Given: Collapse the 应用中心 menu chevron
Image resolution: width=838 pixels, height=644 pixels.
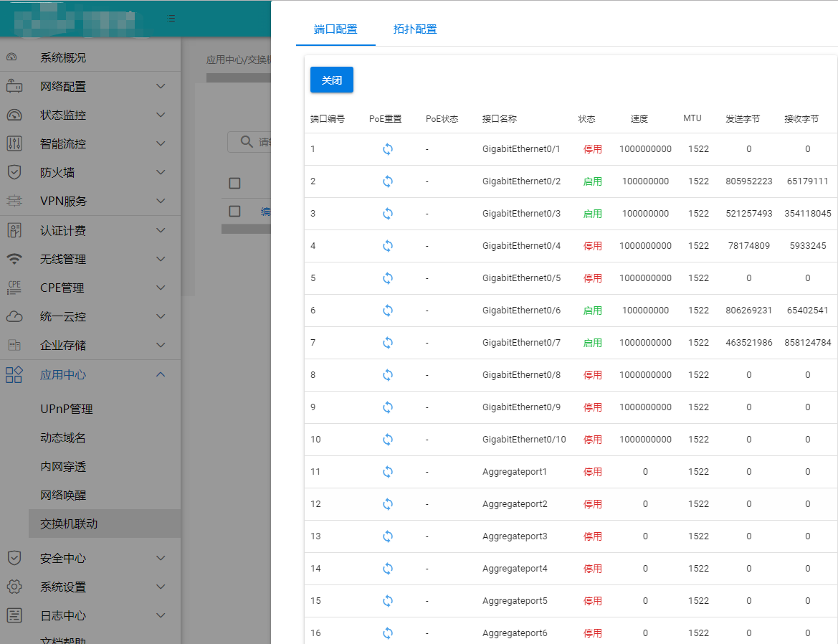Looking at the screenshot, I should point(161,374).
